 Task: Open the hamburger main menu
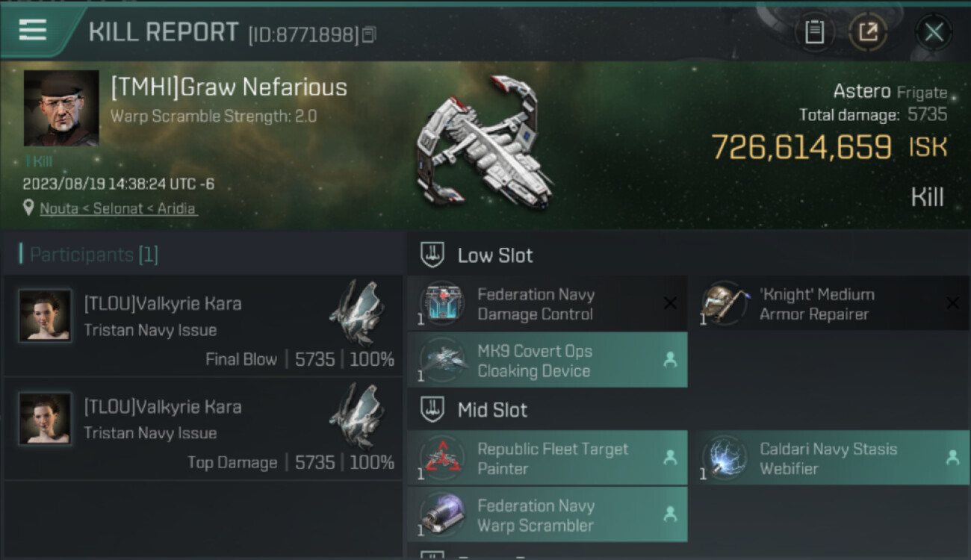point(33,31)
